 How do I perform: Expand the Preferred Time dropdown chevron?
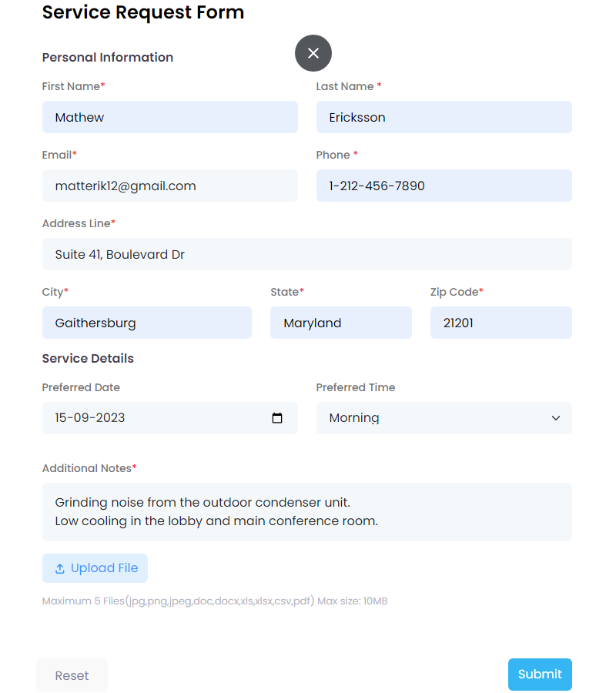pyautogui.click(x=556, y=418)
